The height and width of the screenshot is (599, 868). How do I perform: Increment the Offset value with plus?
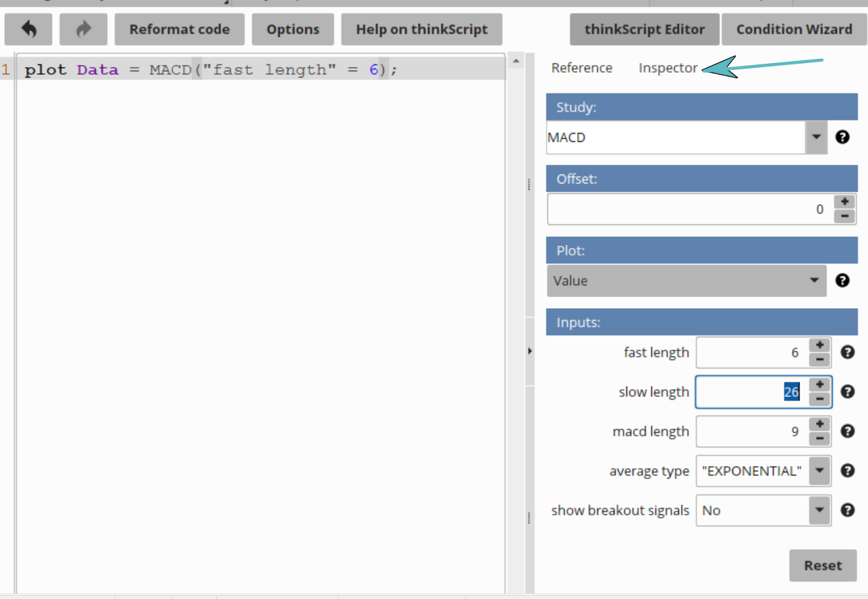844,202
